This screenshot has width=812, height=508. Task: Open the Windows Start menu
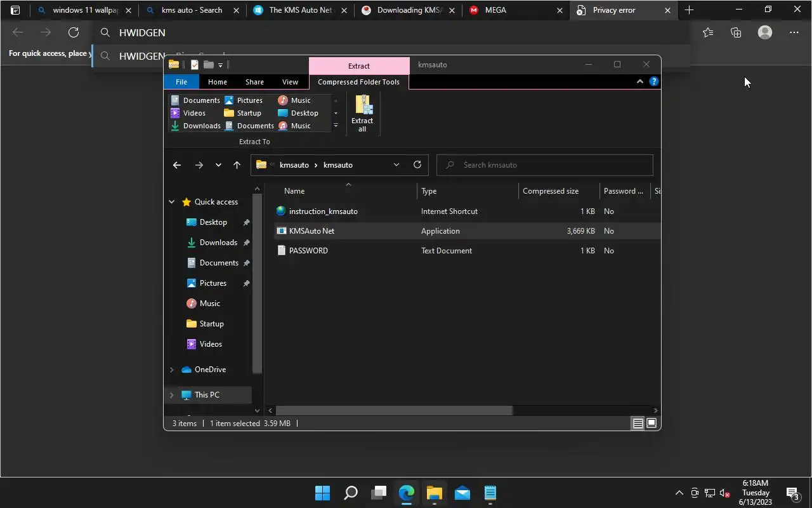click(x=322, y=493)
